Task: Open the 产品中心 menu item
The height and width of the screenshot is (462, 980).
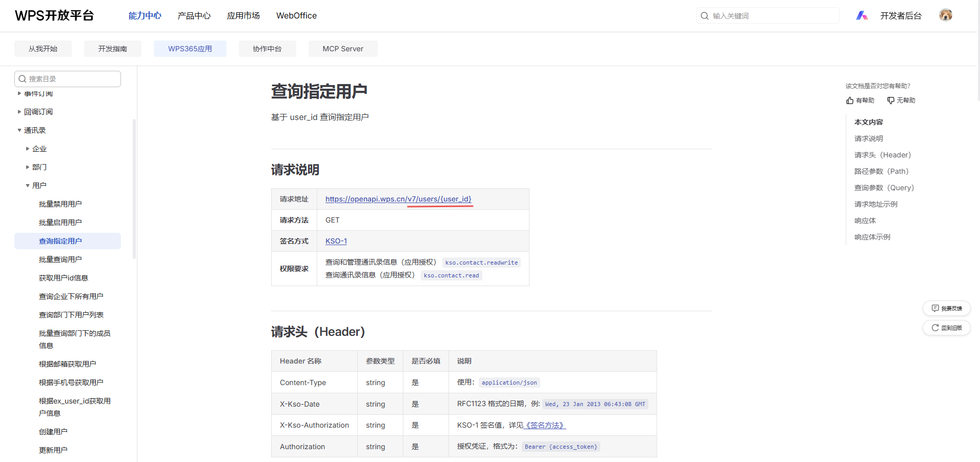Action: pyautogui.click(x=194, y=16)
